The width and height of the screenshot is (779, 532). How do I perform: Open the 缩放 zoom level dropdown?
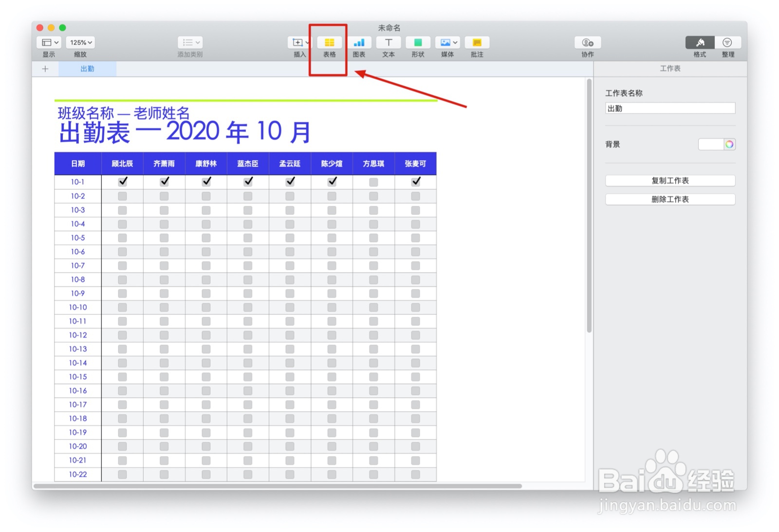(80, 42)
